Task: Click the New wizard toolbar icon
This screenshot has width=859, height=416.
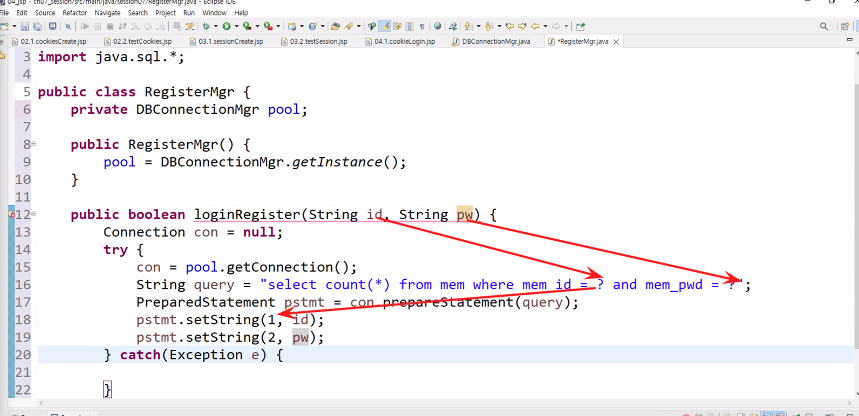Action: click(4, 26)
